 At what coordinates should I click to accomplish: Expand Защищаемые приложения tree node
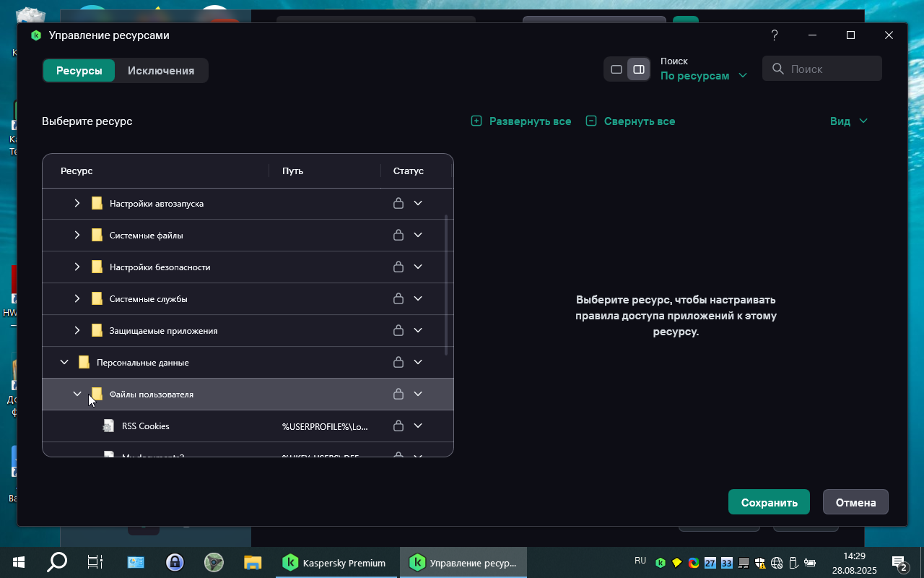[77, 331]
